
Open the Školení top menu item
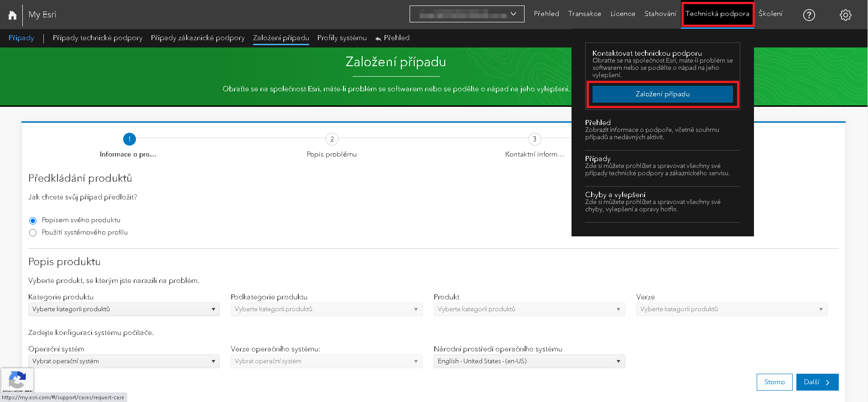770,14
